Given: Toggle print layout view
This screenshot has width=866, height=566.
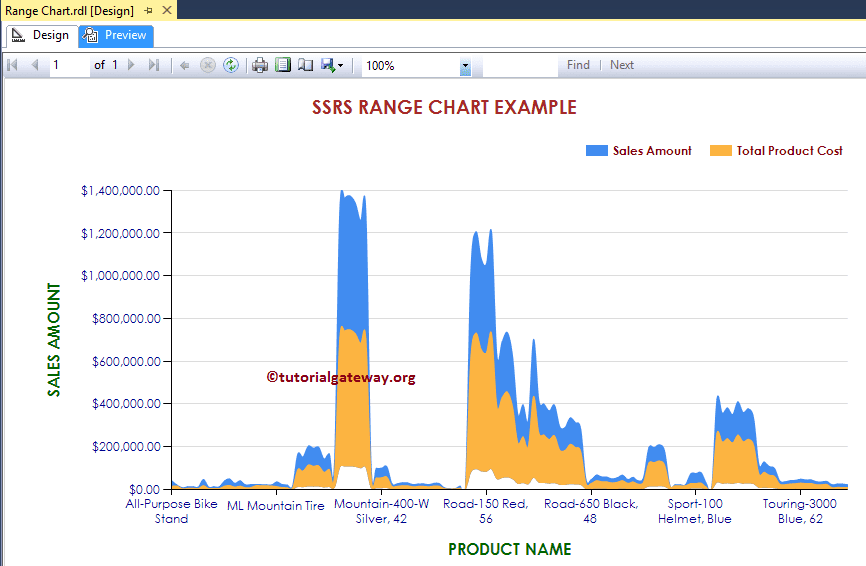Looking at the screenshot, I should click(x=283, y=65).
